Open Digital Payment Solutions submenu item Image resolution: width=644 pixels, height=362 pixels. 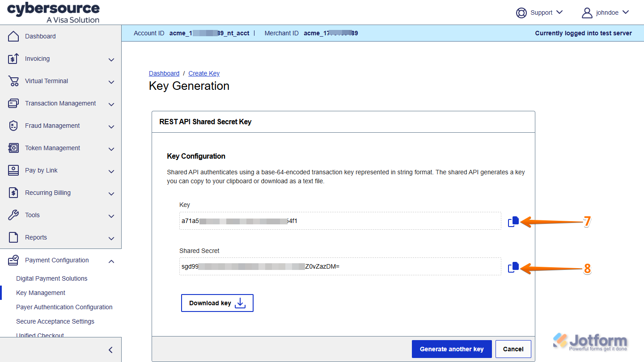tap(52, 278)
